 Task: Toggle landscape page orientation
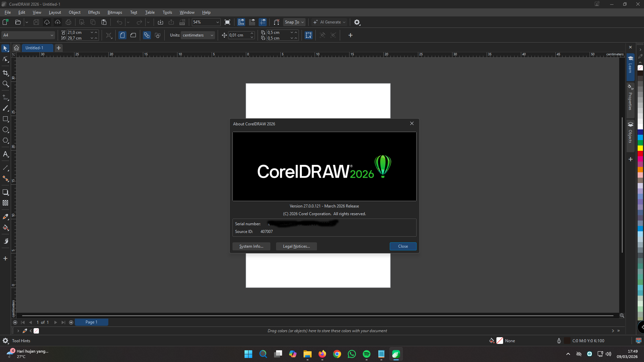pyautogui.click(x=133, y=35)
